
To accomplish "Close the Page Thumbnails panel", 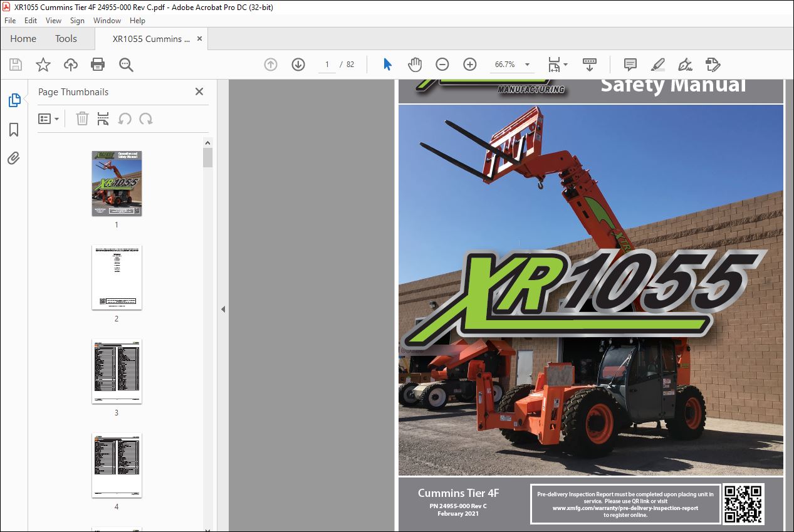I will (199, 91).
